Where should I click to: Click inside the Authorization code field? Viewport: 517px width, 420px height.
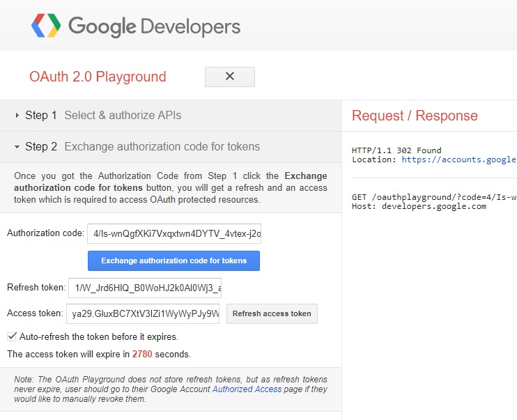point(174,233)
